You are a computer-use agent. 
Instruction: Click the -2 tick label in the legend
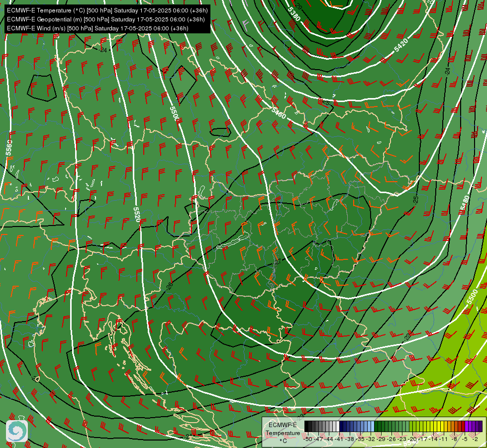click(475, 439)
